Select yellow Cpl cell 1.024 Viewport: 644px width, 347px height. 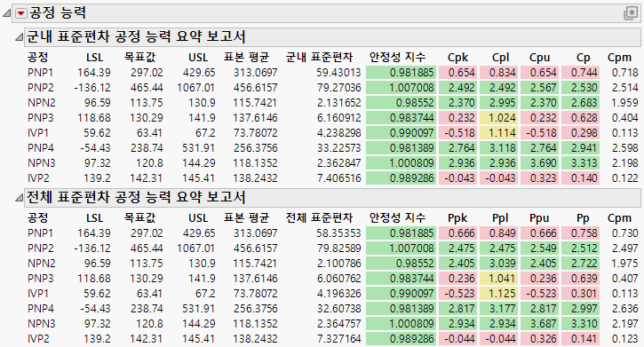coord(499,118)
